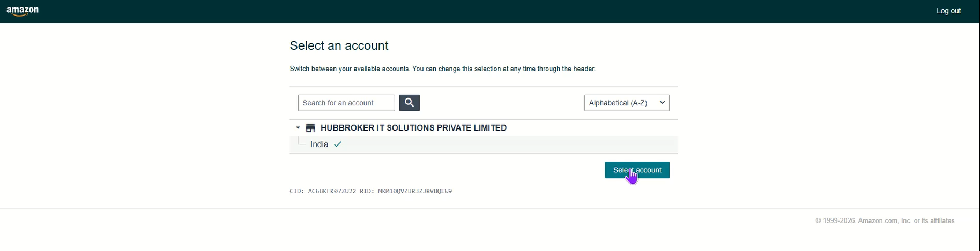Click the checkmark next to India
This screenshot has width=980, height=251.
tap(338, 144)
